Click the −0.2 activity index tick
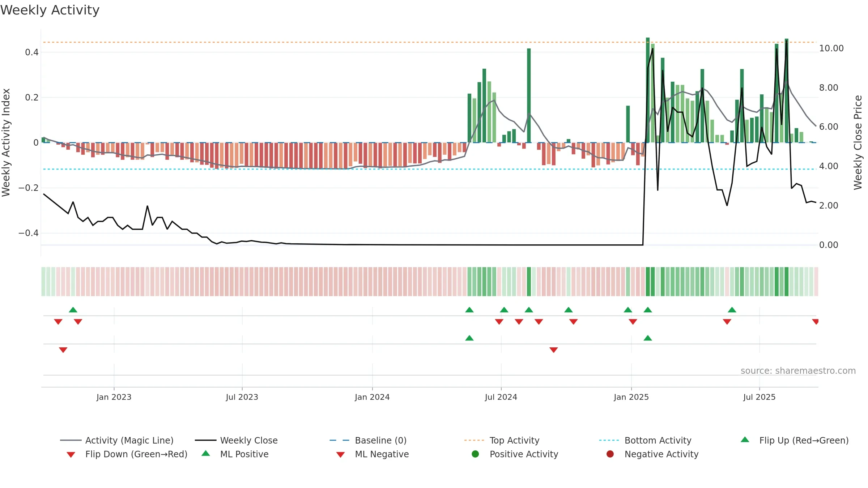The image size is (868, 488). [29, 188]
